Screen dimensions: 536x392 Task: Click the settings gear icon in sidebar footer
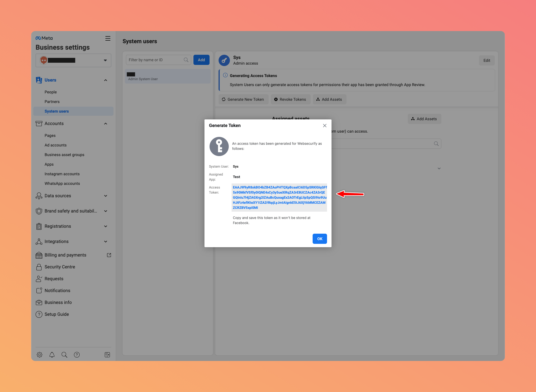[40, 355]
